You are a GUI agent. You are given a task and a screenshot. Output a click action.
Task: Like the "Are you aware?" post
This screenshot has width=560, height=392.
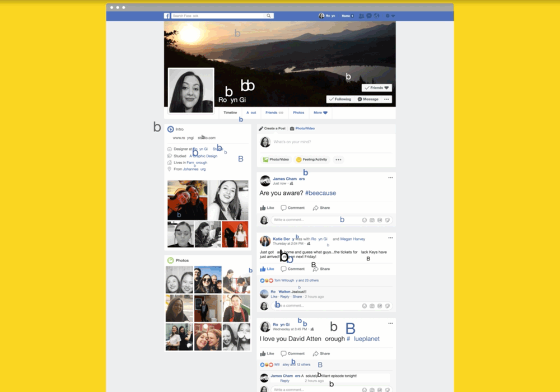pyautogui.click(x=267, y=208)
